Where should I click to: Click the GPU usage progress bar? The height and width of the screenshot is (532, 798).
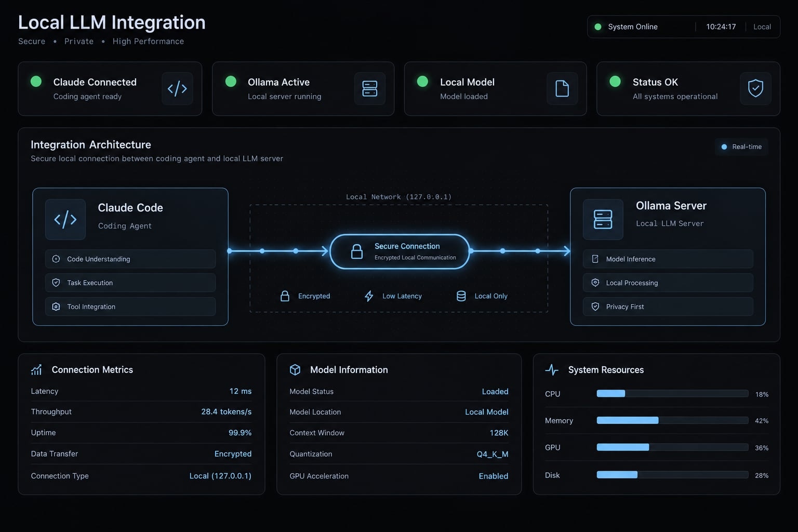[x=672, y=447]
